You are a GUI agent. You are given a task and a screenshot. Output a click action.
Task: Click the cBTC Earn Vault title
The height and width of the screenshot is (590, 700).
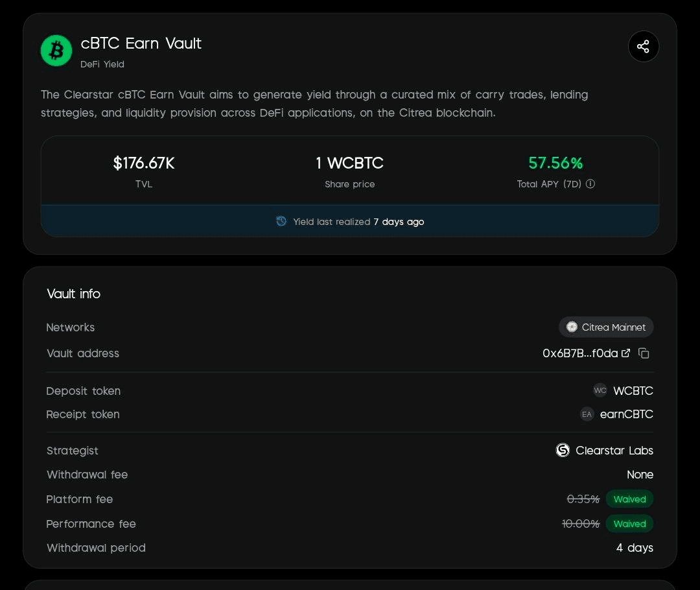[x=141, y=43]
